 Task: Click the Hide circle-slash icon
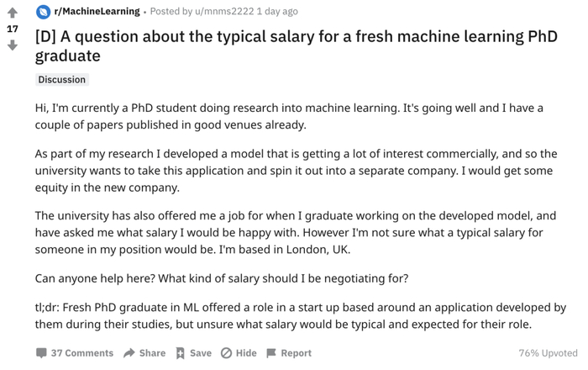[x=226, y=353]
